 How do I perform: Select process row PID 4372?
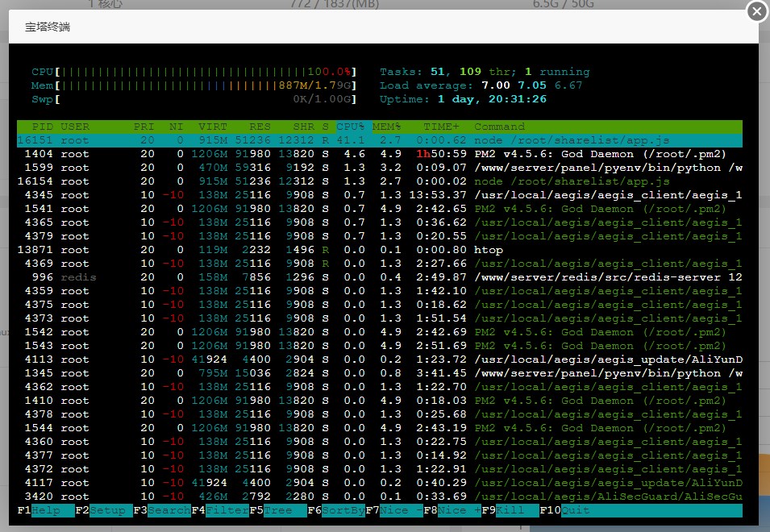click(380, 470)
